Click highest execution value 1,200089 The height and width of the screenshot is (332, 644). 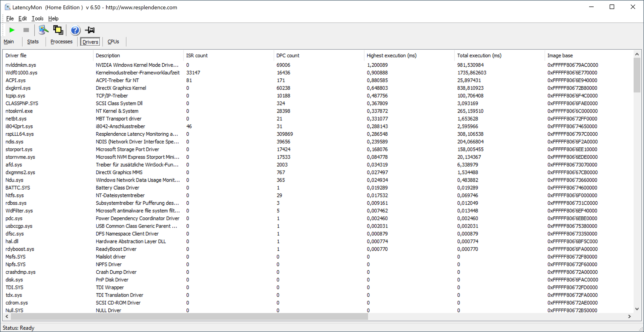pos(377,65)
